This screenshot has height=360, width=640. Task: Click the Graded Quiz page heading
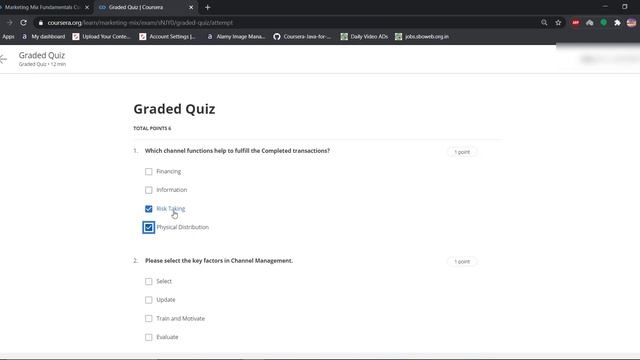coord(174,109)
